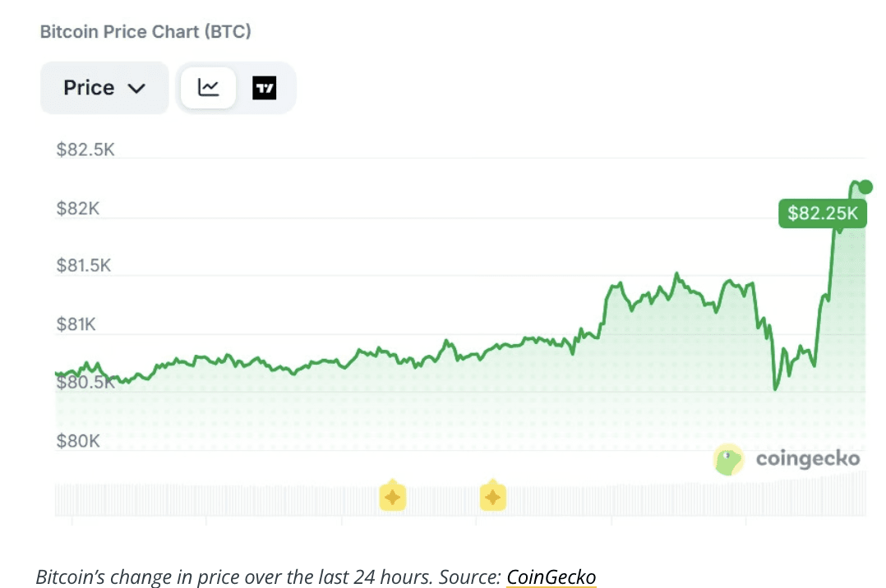Click the Bitcoin Price Chart (BTC) heading
886x588 pixels.
coord(145,32)
